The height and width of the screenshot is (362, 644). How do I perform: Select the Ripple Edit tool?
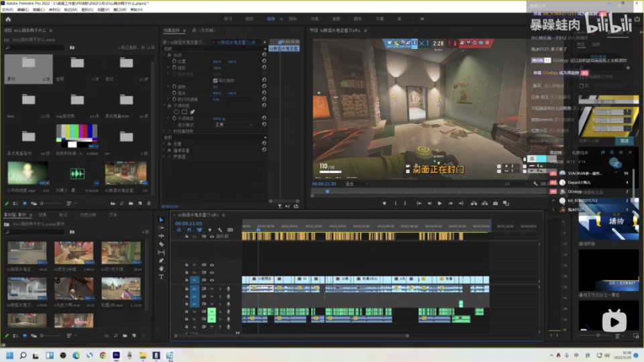(x=162, y=236)
